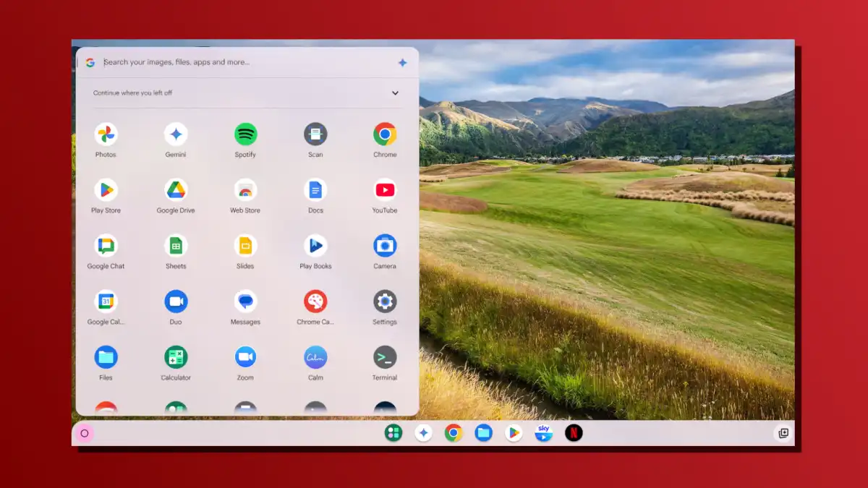Viewport: 868px width, 488px height.
Task: Open Play Store from the shelf
Action: (x=514, y=433)
